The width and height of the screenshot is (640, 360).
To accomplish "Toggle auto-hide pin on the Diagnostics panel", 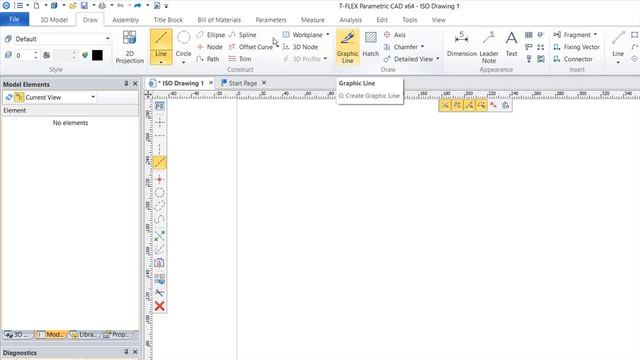I will pyautogui.click(x=126, y=352).
